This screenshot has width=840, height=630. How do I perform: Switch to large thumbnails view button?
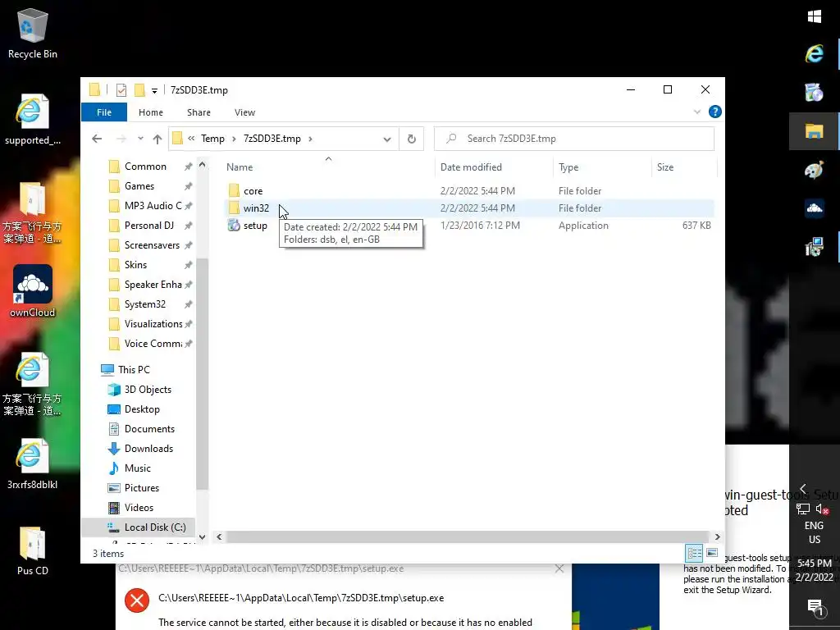click(712, 553)
